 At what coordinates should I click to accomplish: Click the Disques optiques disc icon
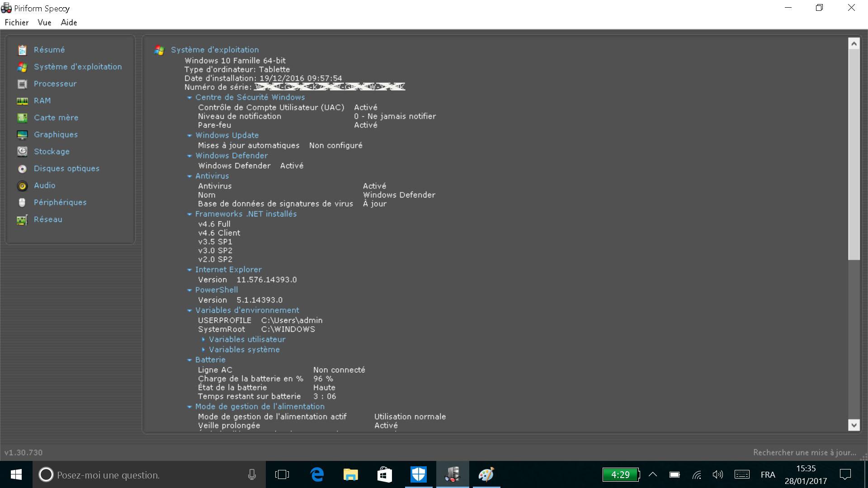22,169
